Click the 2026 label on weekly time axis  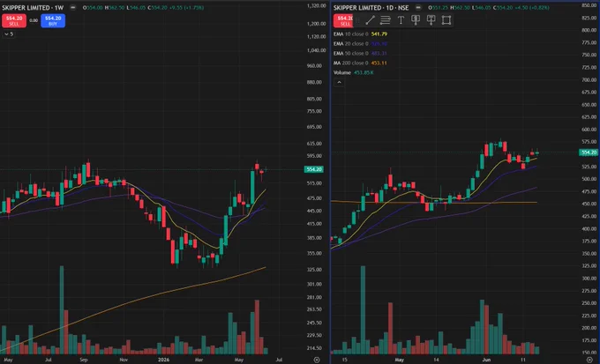163,360
